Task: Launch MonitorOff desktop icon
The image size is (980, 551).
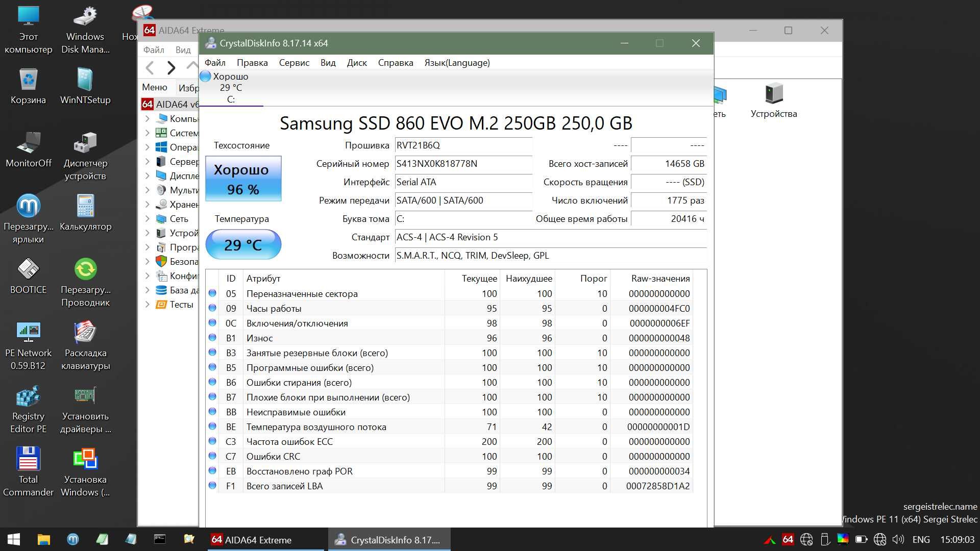Action: (28, 149)
